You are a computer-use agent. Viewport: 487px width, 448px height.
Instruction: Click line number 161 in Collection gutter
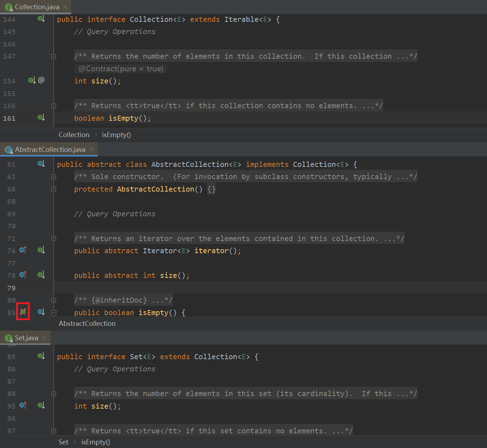tap(9, 118)
